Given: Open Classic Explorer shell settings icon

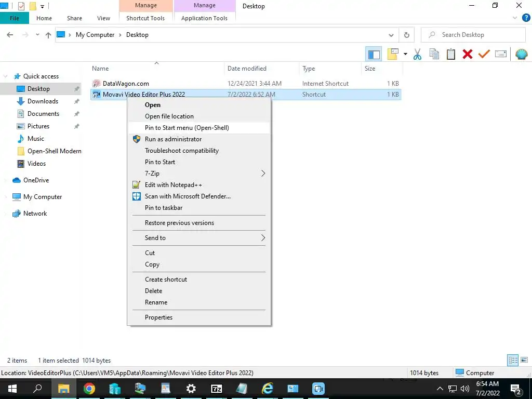Looking at the screenshot, I should point(521,54).
